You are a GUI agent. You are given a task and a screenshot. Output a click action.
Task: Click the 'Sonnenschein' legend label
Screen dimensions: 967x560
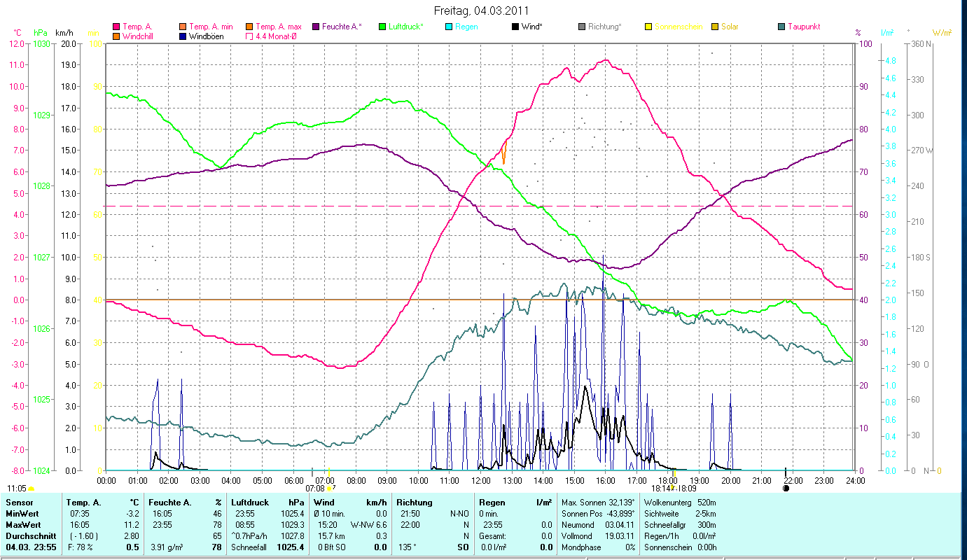pyautogui.click(x=679, y=27)
